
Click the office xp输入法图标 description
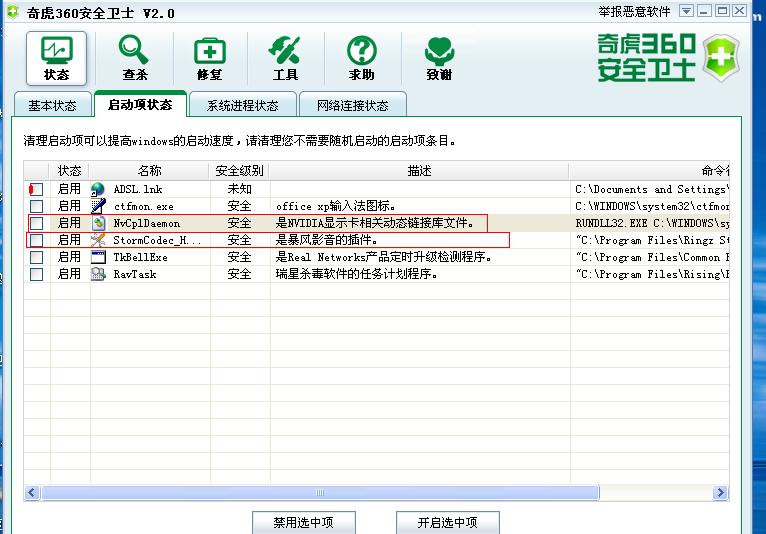(x=336, y=206)
